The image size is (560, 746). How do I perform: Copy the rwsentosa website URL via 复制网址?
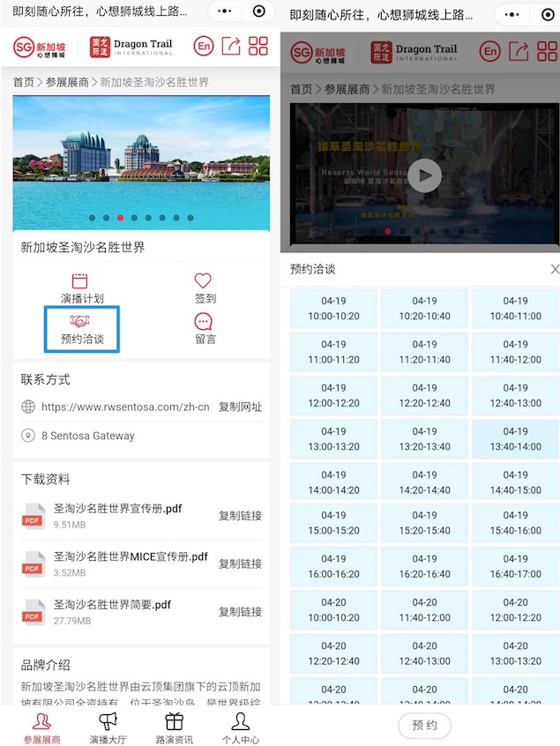(240, 407)
